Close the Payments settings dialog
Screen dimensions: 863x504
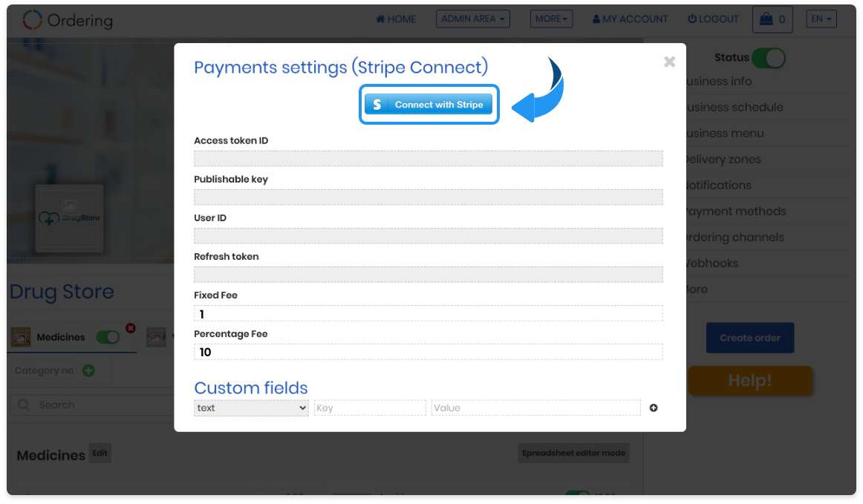tap(669, 62)
